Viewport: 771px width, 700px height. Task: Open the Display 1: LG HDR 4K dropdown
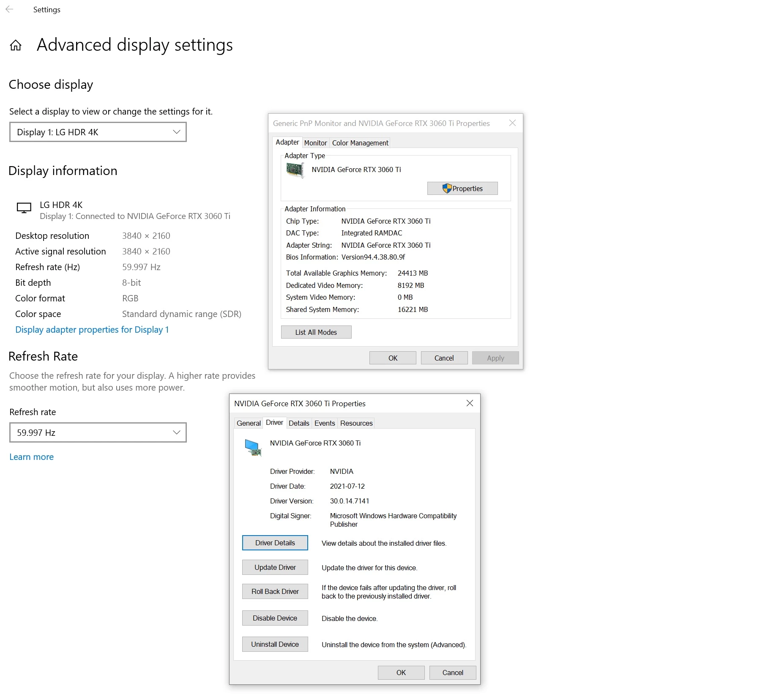tap(98, 132)
